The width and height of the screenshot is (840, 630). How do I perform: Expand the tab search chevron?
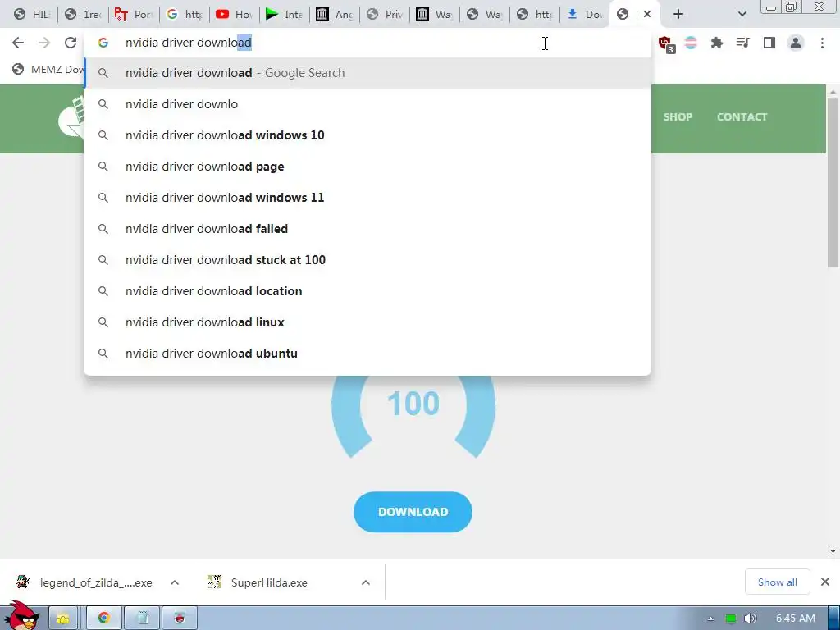742,15
